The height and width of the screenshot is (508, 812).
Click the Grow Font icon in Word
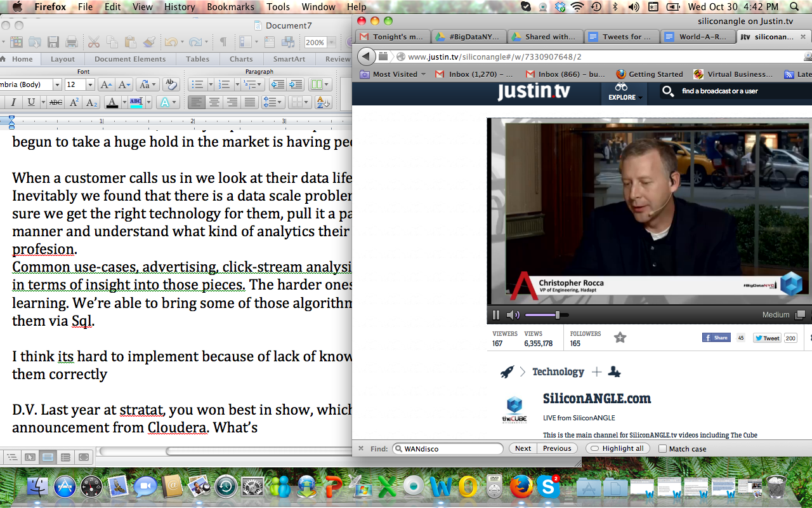click(x=106, y=84)
